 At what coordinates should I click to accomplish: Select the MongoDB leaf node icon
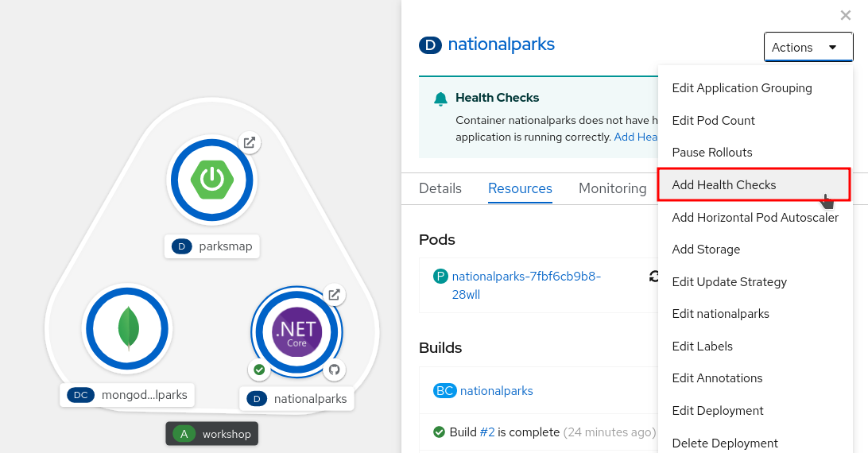(x=127, y=328)
